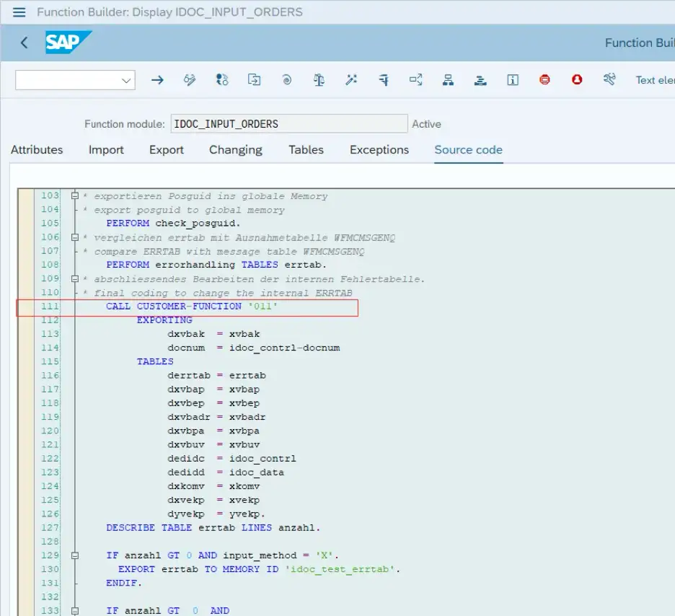
Task: Click the Activate magic wand icon
Action: point(351,80)
